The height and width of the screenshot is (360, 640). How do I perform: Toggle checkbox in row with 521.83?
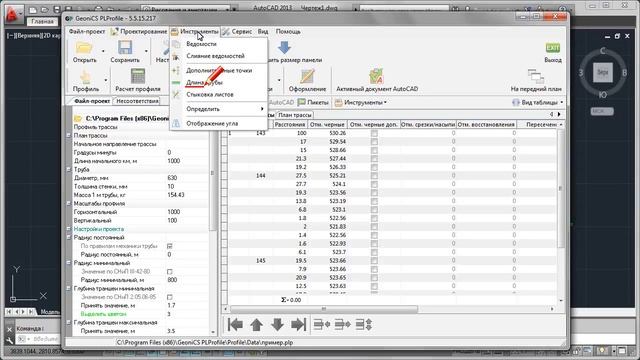374,227
